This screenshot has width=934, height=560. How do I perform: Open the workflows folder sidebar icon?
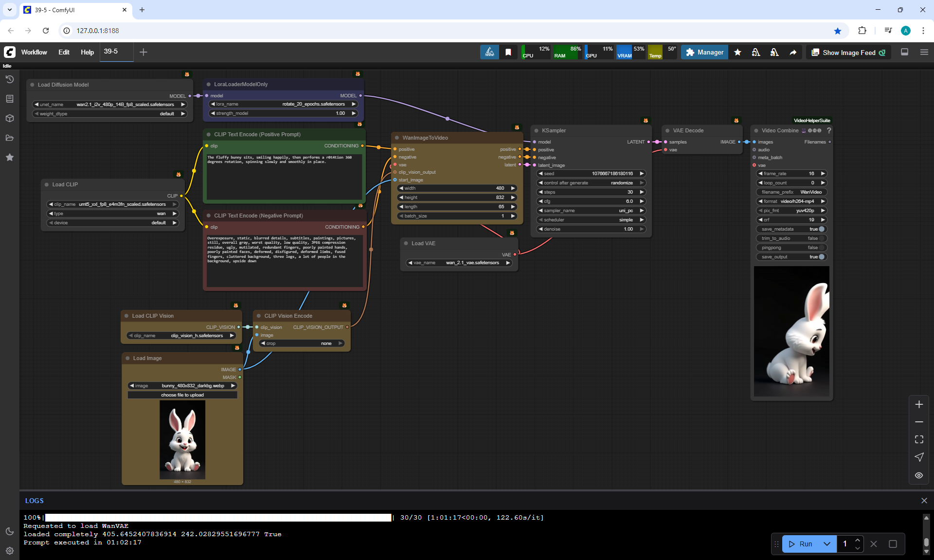(10, 138)
